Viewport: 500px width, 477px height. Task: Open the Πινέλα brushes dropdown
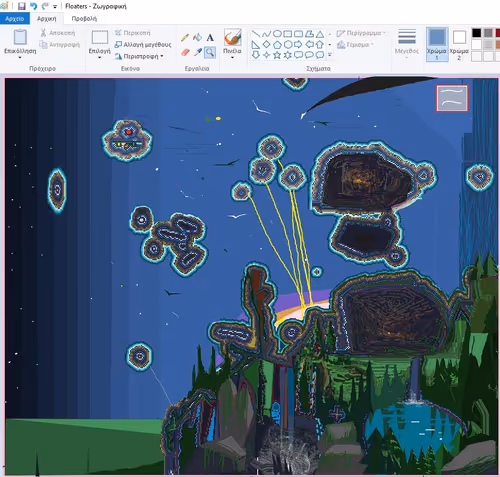click(x=232, y=57)
